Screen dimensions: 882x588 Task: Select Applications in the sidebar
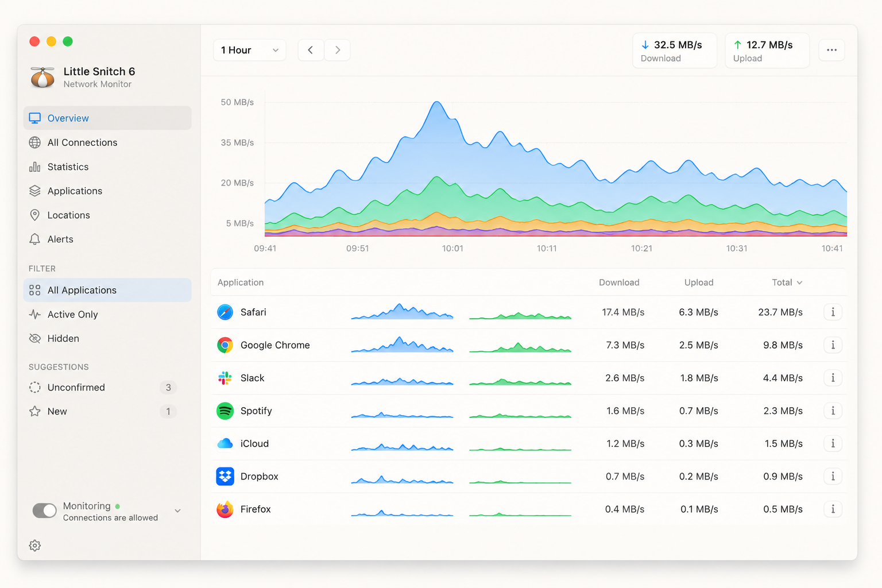click(x=107, y=191)
